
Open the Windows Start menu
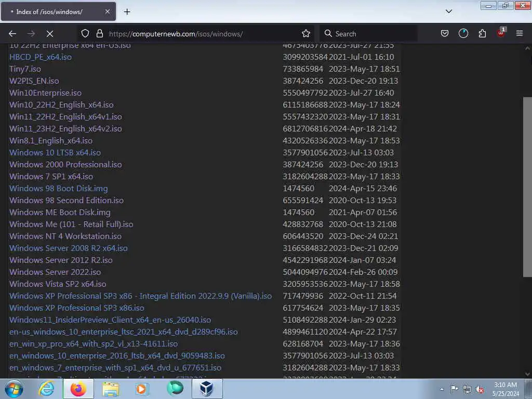click(14, 389)
